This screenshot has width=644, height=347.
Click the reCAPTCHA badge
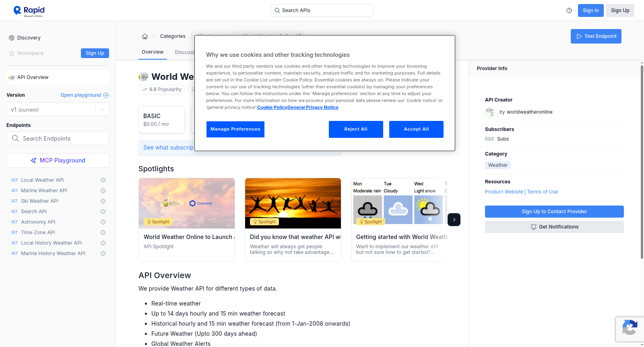630,329
